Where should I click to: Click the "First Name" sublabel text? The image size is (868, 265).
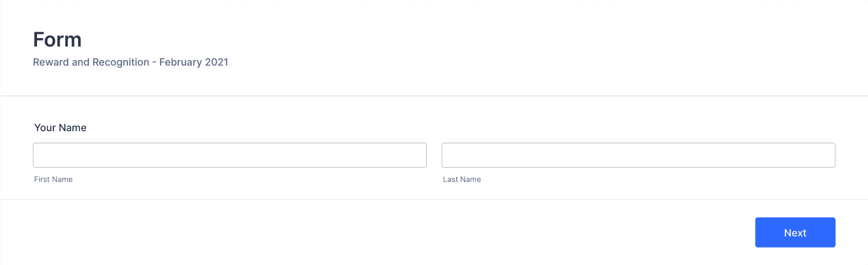(53, 179)
